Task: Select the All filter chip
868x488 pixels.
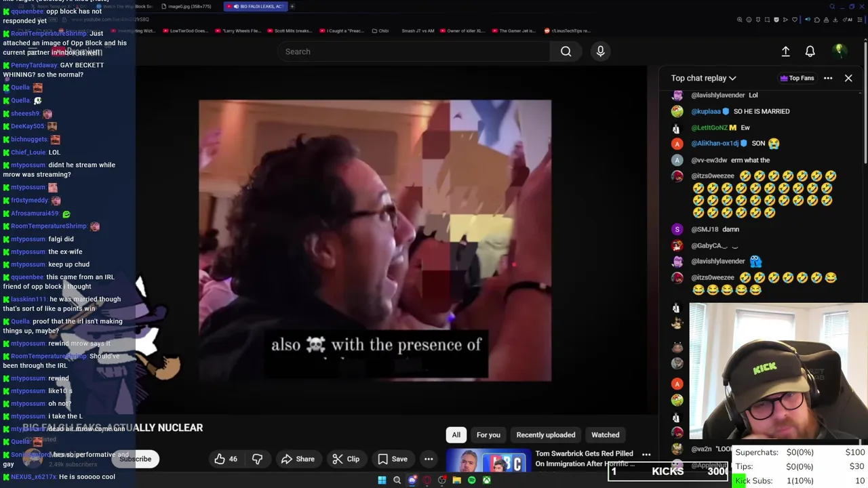Action: tap(456, 435)
